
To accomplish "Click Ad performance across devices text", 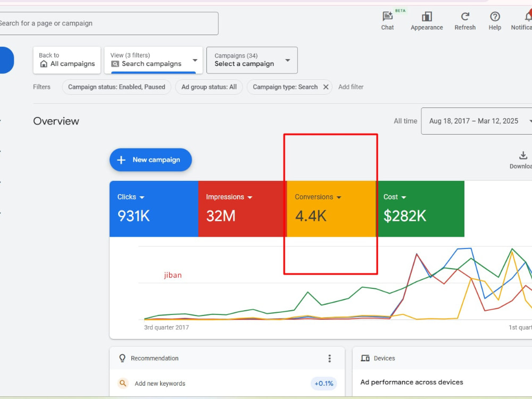I will [412, 382].
